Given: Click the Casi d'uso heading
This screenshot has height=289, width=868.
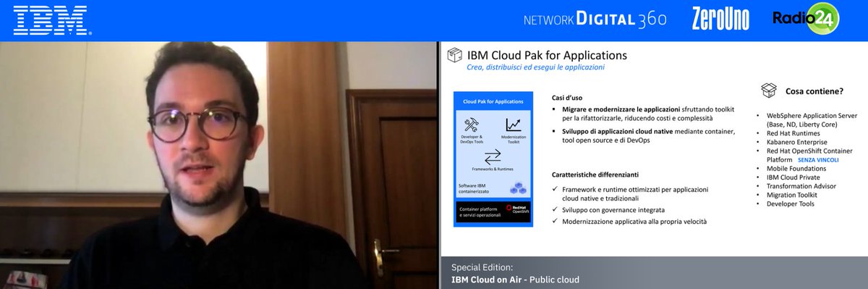Looking at the screenshot, I should tap(567, 97).
